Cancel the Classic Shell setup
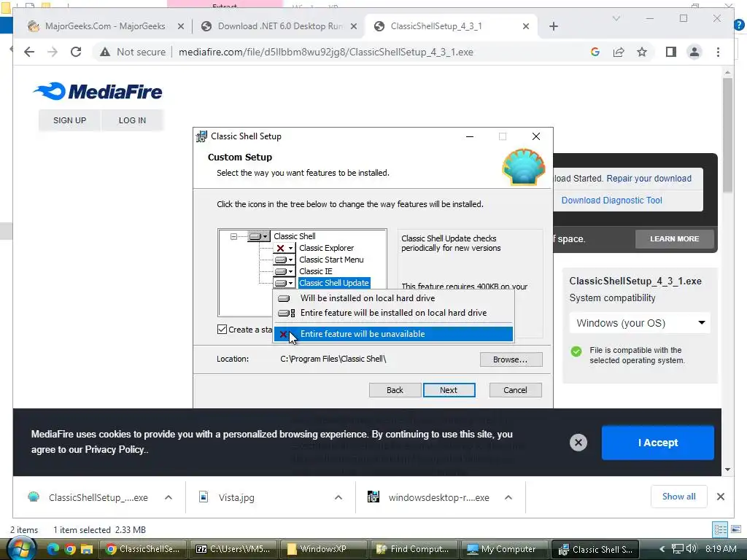 tap(516, 390)
